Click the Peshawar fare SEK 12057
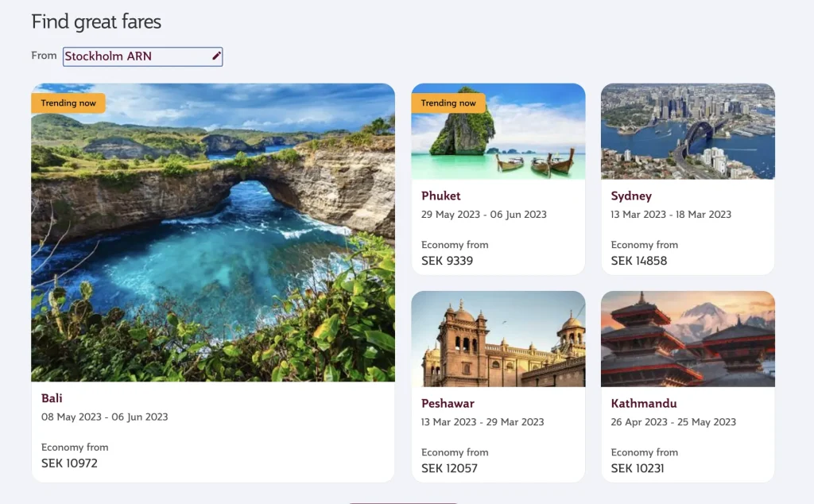The image size is (814, 504). pos(449,468)
